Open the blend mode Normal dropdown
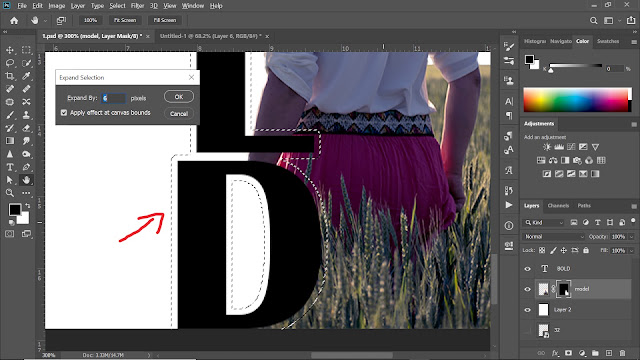 tap(554, 237)
